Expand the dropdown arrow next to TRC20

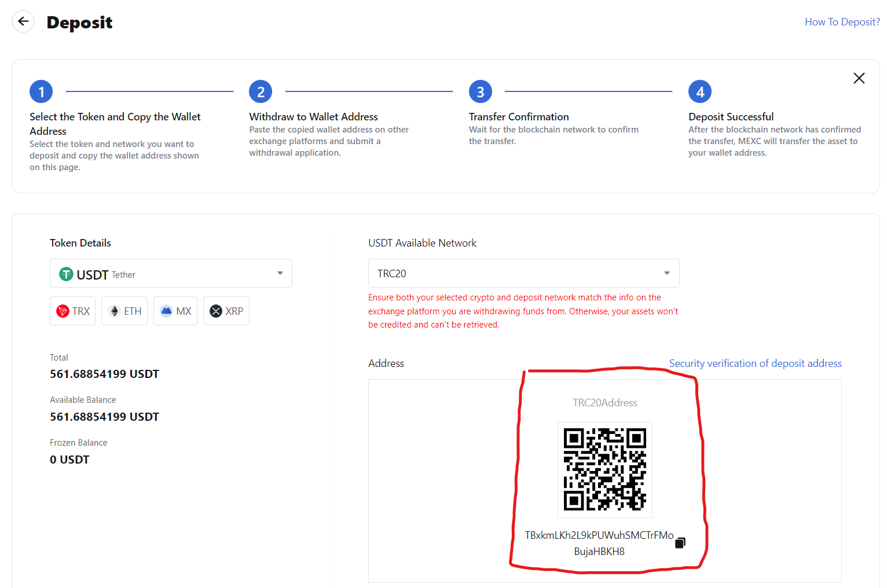[666, 273]
